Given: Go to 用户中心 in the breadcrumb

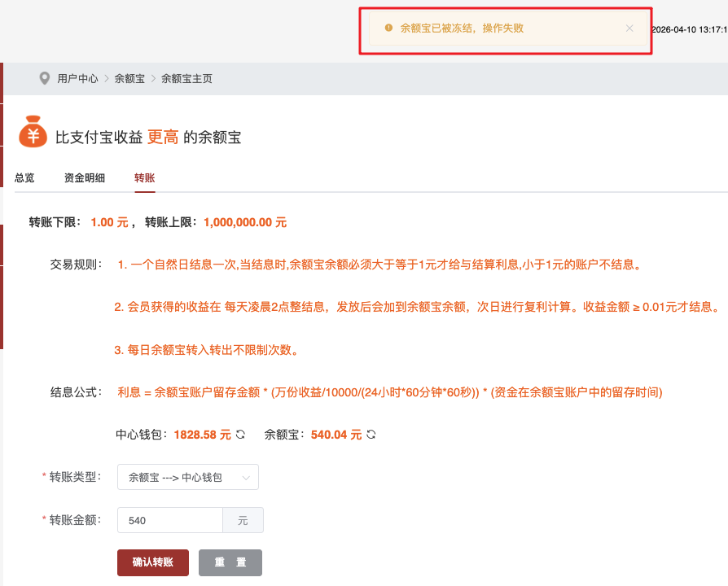Looking at the screenshot, I should (x=77, y=79).
